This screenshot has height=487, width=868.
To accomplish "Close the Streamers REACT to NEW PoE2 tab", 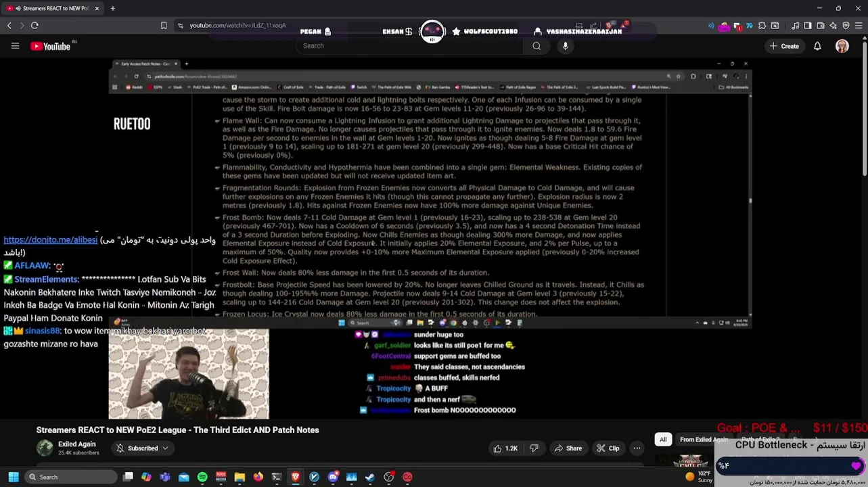I will [x=97, y=8].
